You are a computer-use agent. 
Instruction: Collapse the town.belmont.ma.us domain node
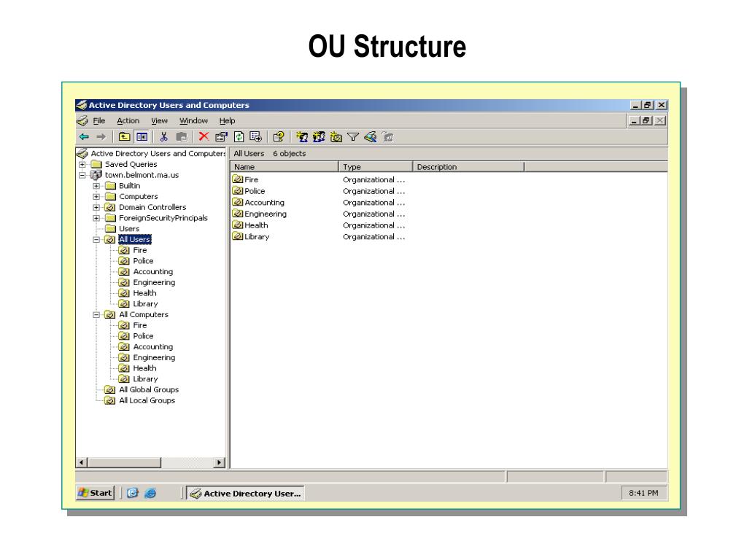[x=82, y=175]
